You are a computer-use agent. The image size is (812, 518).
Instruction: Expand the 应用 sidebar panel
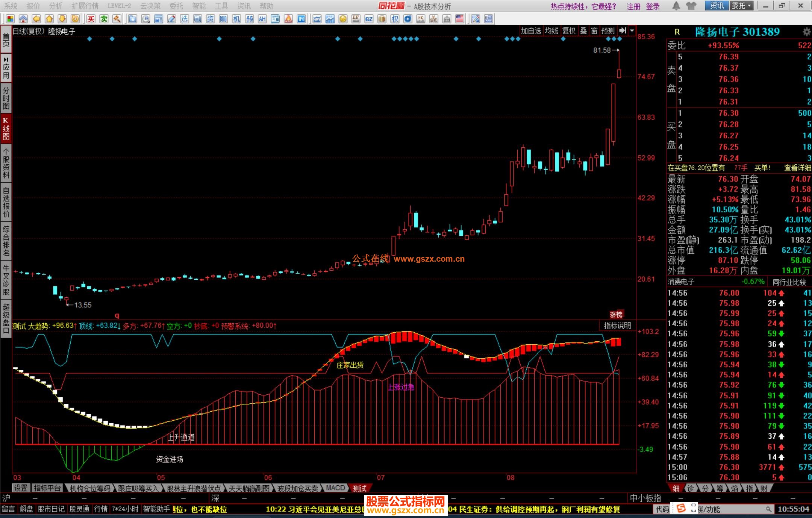click(6, 68)
